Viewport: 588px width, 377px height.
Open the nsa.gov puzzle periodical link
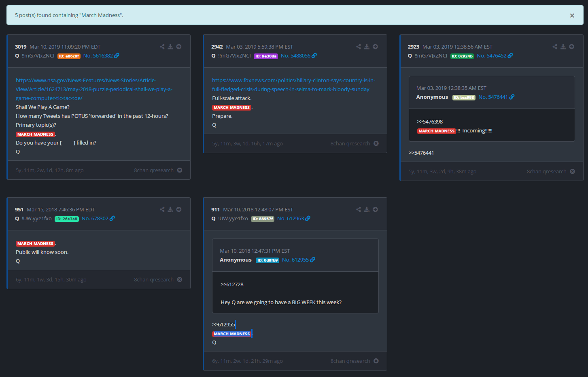pos(94,89)
